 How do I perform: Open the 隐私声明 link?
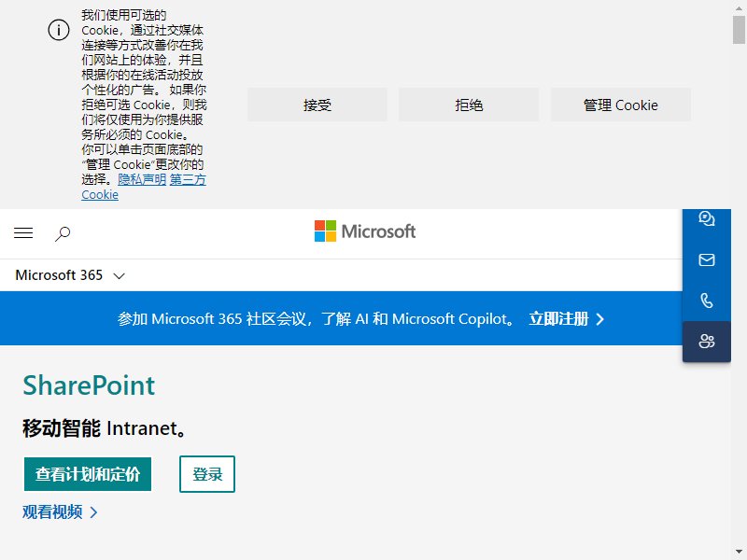click(142, 179)
